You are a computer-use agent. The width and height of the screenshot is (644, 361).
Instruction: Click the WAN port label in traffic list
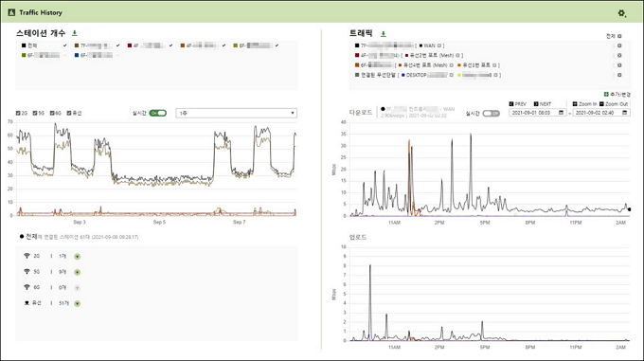point(430,45)
